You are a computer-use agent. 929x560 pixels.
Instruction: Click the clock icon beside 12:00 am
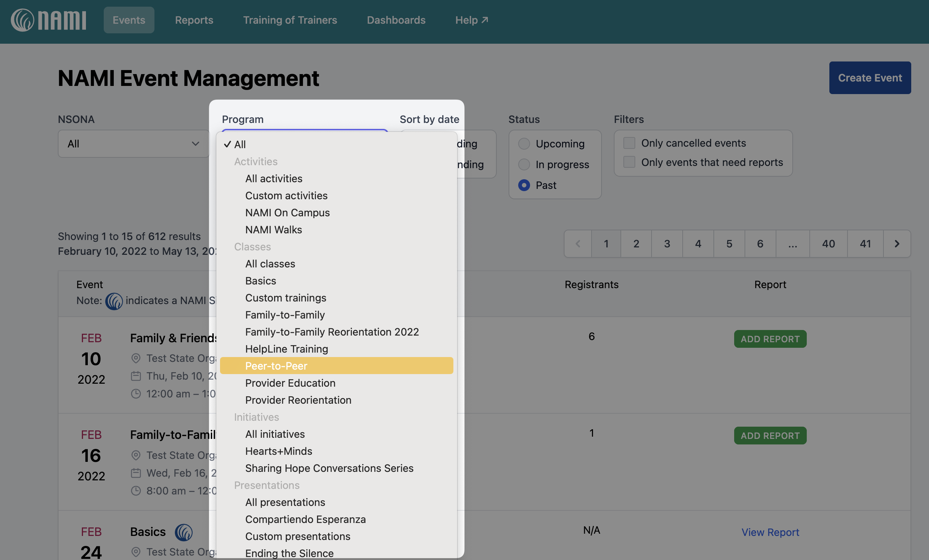click(136, 394)
